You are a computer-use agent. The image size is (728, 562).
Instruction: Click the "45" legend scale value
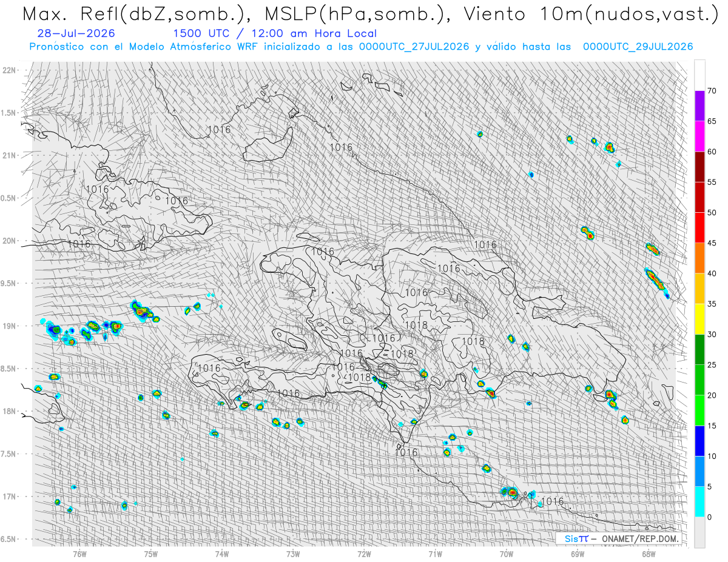pyautogui.click(x=712, y=243)
